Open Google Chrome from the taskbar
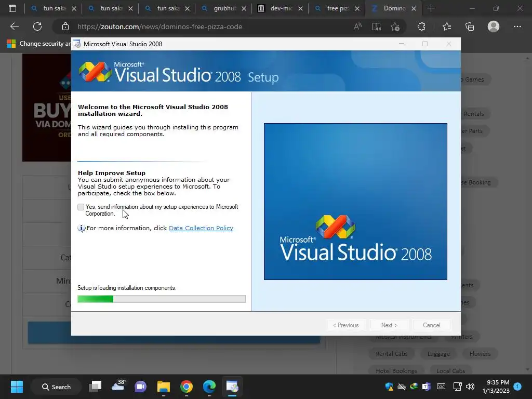Screen dimensions: 532x399 pyautogui.click(x=187, y=387)
